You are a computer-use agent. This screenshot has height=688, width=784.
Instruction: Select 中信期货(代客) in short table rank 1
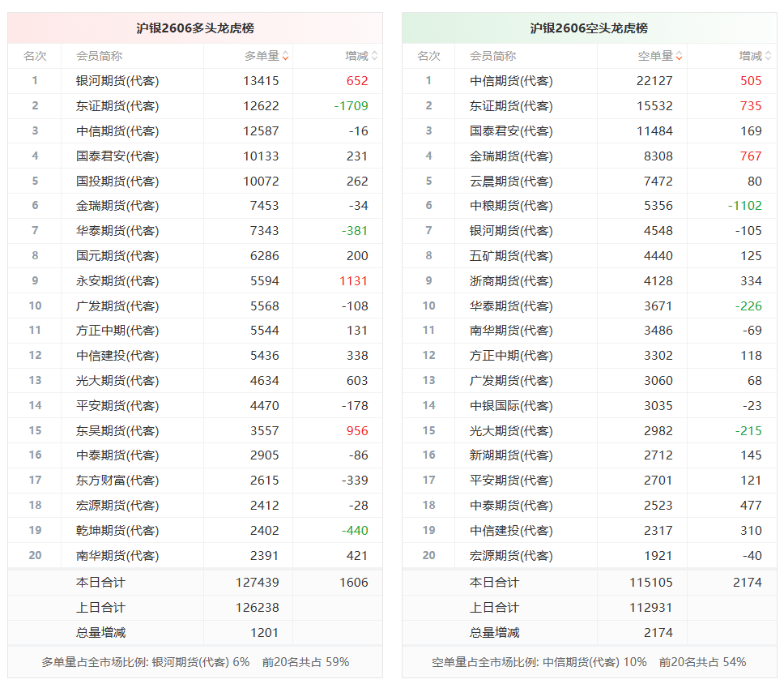[x=512, y=81]
